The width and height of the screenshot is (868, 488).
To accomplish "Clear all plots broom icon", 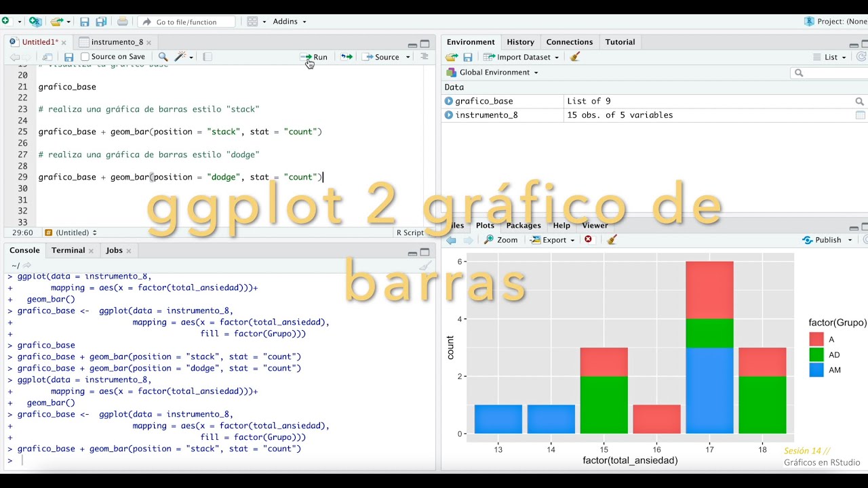I will click(612, 239).
